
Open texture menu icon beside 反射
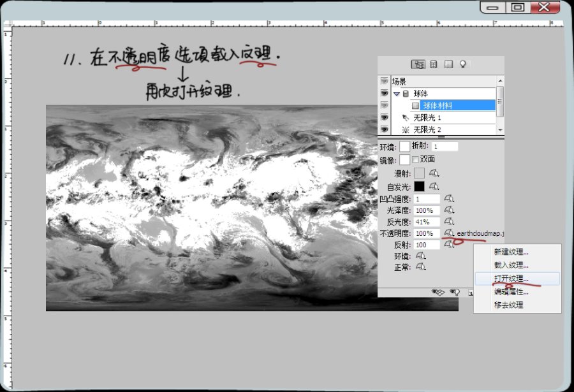449,244
